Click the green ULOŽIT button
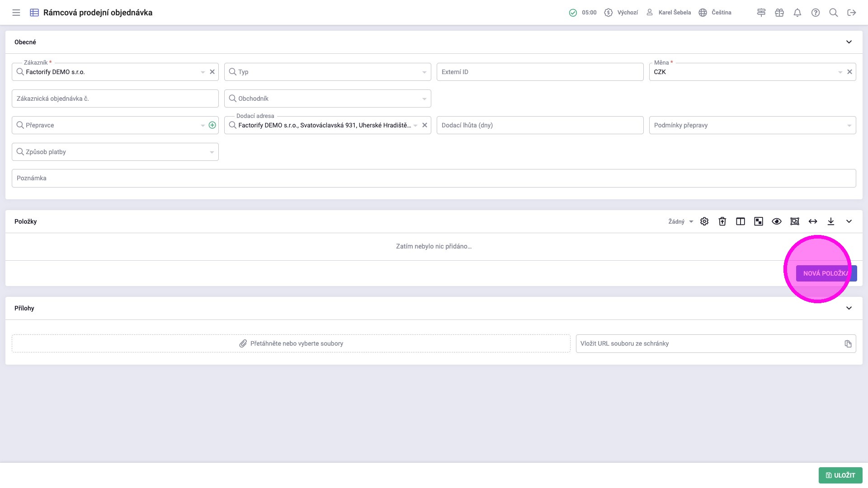 (x=840, y=475)
